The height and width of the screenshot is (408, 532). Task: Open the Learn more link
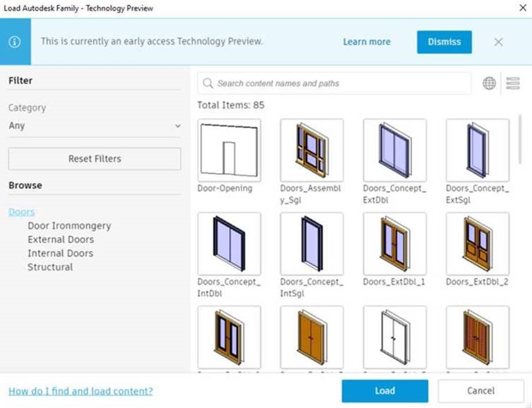pos(366,42)
